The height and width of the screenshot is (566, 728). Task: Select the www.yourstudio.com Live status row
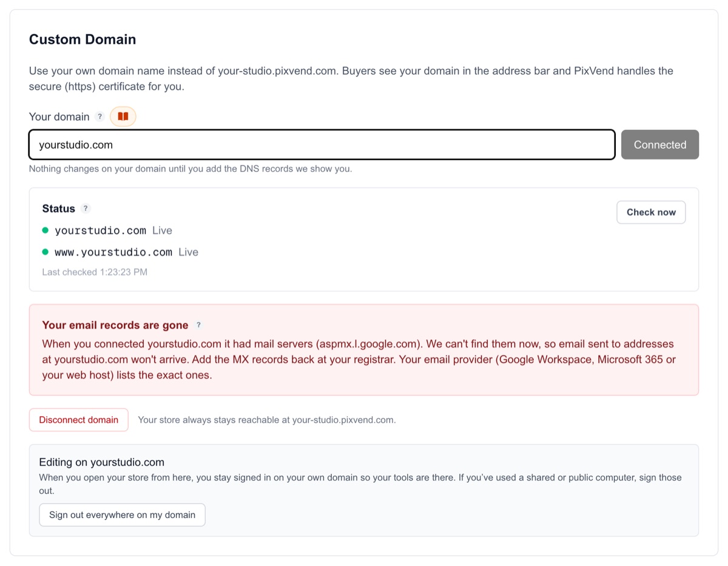tap(120, 252)
